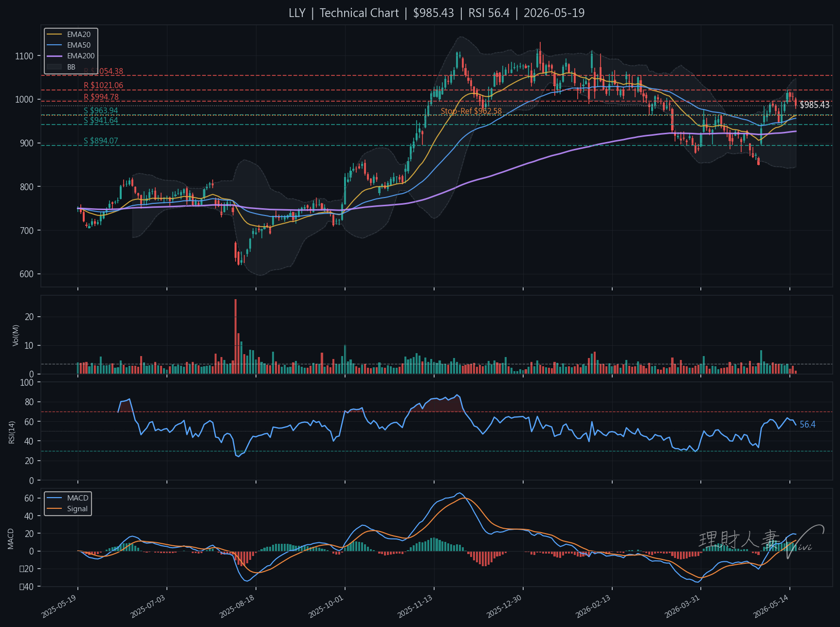Select the MACD entry in the MACD legend
Image resolution: width=840 pixels, height=627 pixels.
78,498
